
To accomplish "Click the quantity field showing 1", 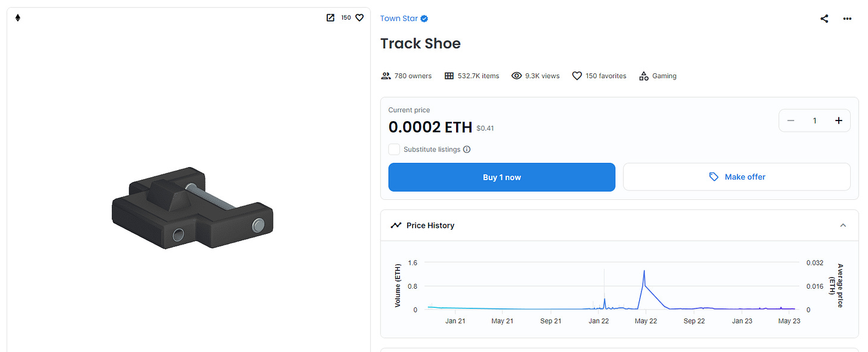I will [814, 121].
